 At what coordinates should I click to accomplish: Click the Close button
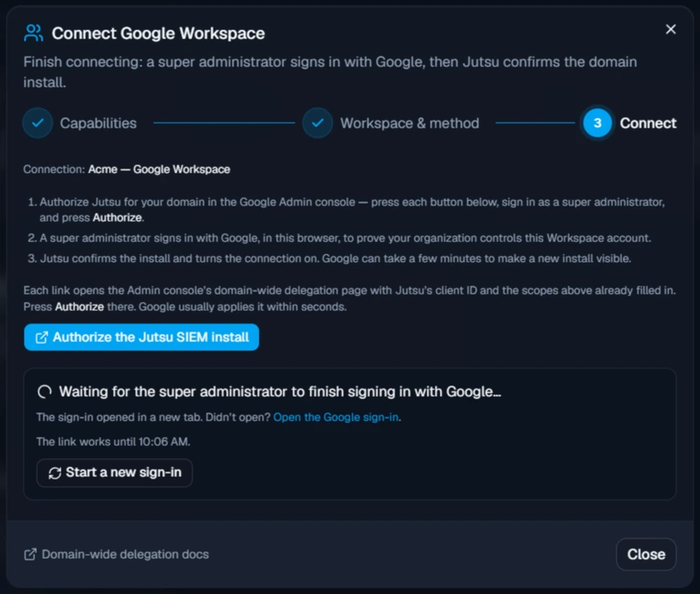tap(646, 554)
